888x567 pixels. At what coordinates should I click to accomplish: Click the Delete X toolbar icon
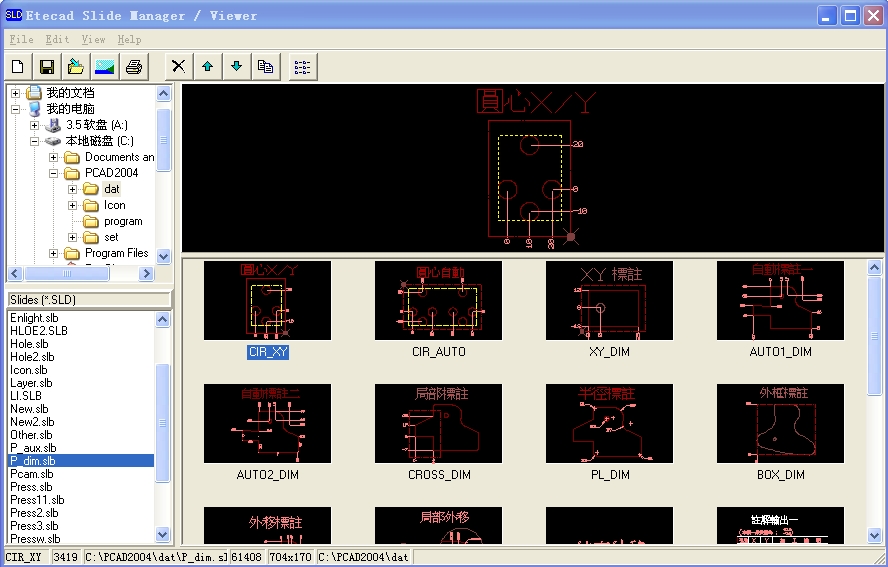178,67
